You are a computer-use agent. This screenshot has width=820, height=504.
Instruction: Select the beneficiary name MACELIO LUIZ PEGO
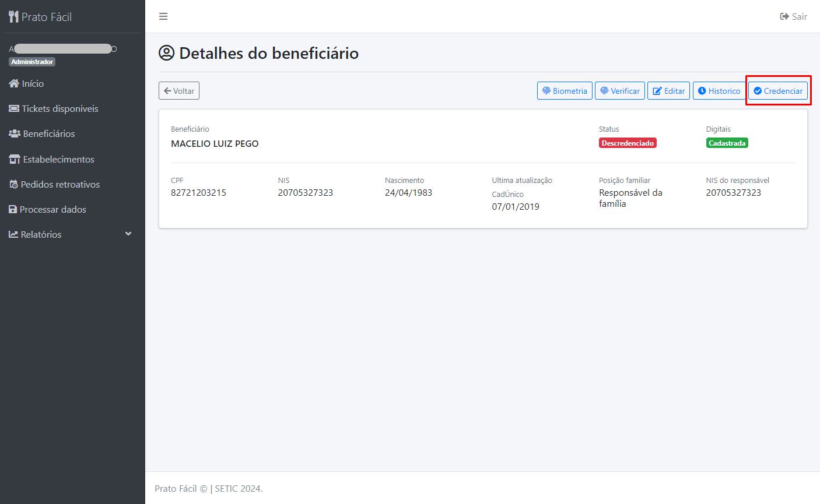click(214, 143)
